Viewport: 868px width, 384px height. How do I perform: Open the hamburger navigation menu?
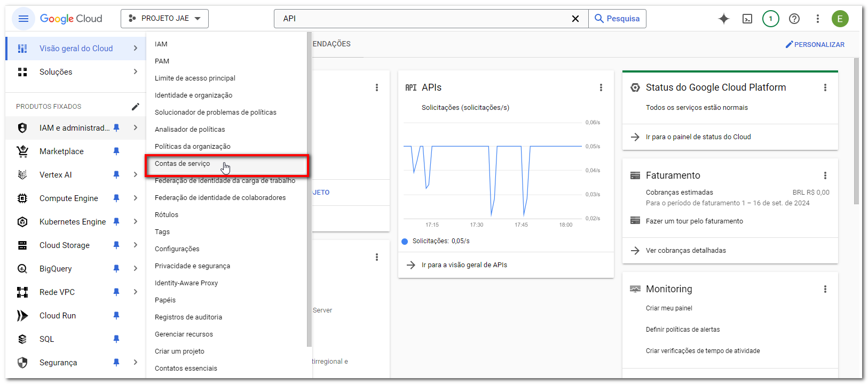[x=23, y=19]
